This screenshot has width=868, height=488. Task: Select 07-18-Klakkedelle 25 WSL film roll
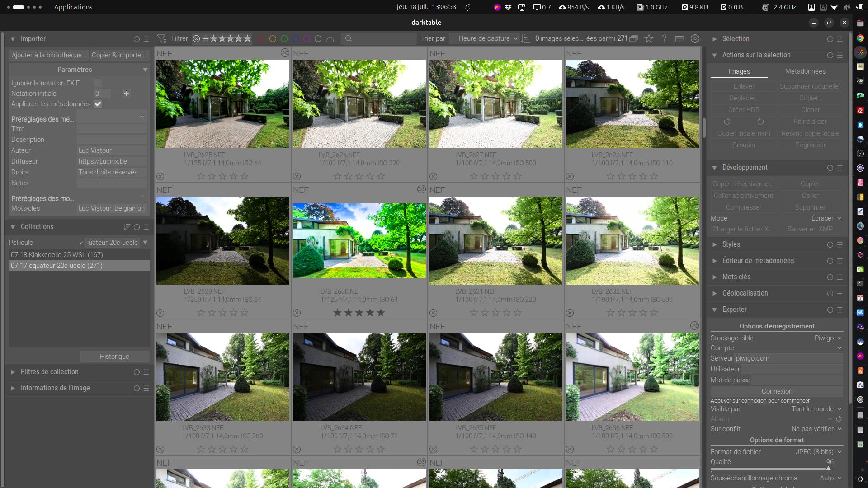(x=57, y=255)
